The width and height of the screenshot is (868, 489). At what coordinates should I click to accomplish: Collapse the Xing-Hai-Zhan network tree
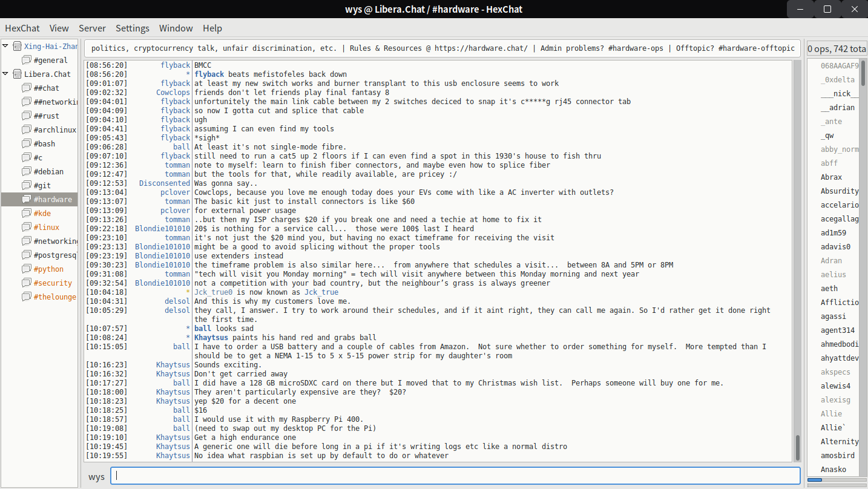click(6, 46)
